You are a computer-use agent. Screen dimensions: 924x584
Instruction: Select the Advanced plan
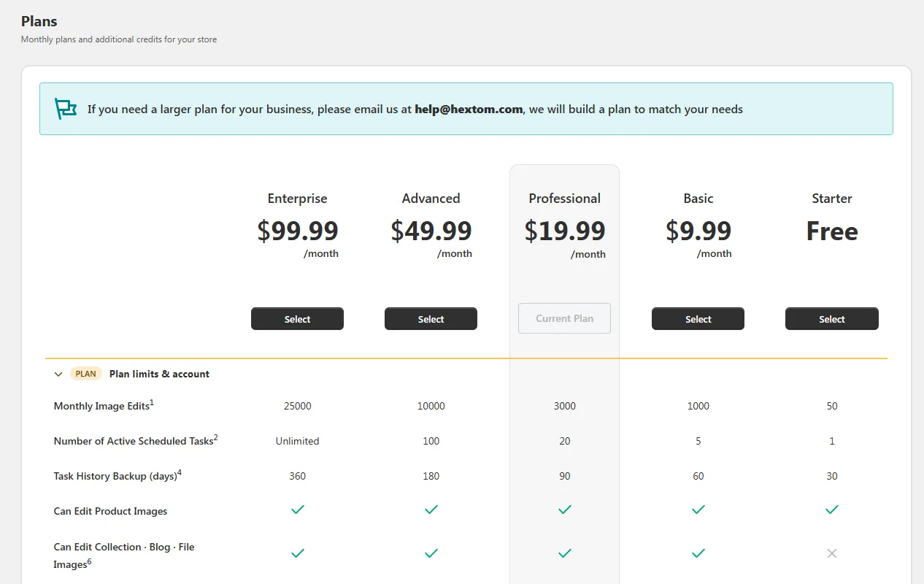click(431, 319)
